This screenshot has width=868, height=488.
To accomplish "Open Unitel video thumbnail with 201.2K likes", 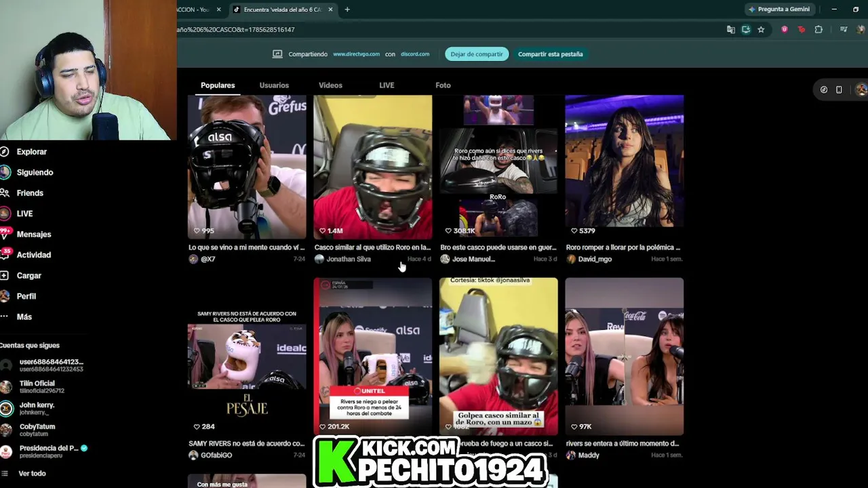I will click(373, 356).
